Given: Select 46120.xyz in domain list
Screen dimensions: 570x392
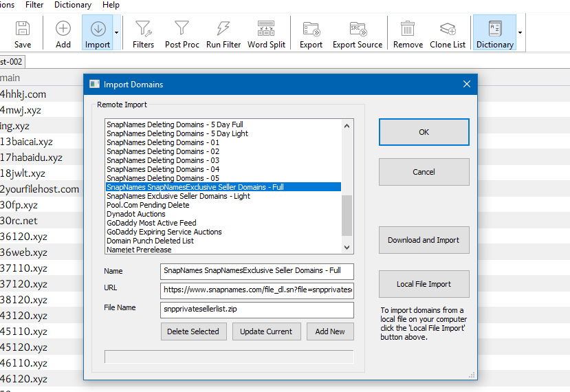Looking at the screenshot, I should pyautogui.click(x=23, y=379).
